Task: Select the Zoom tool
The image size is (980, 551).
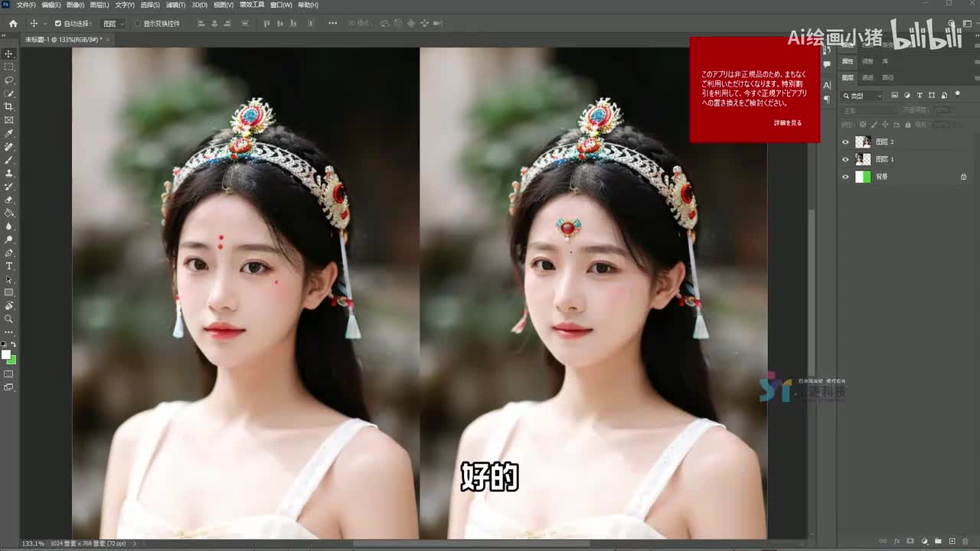Action: click(9, 319)
